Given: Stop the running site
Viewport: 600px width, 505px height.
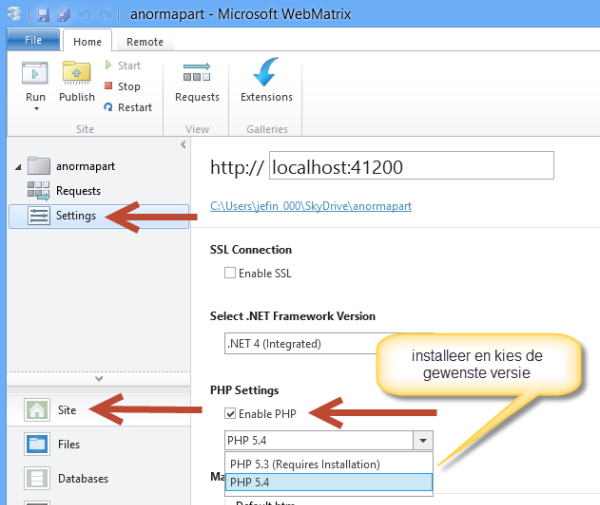Looking at the screenshot, I should click(x=123, y=86).
